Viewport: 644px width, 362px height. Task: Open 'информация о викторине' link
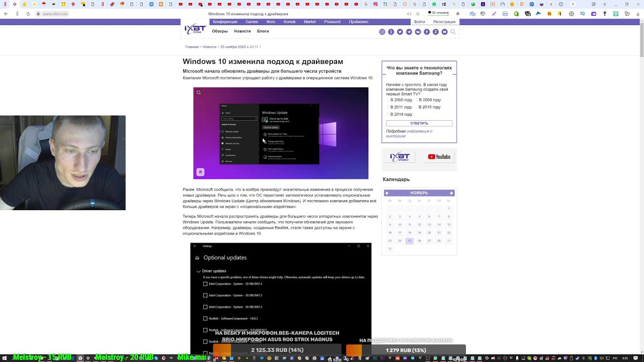click(409, 134)
